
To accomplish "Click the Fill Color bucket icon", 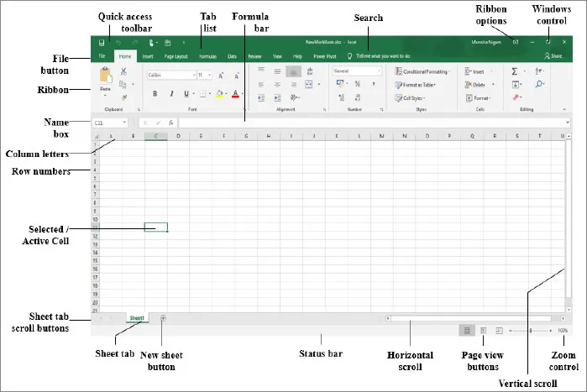I will pos(219,94).
